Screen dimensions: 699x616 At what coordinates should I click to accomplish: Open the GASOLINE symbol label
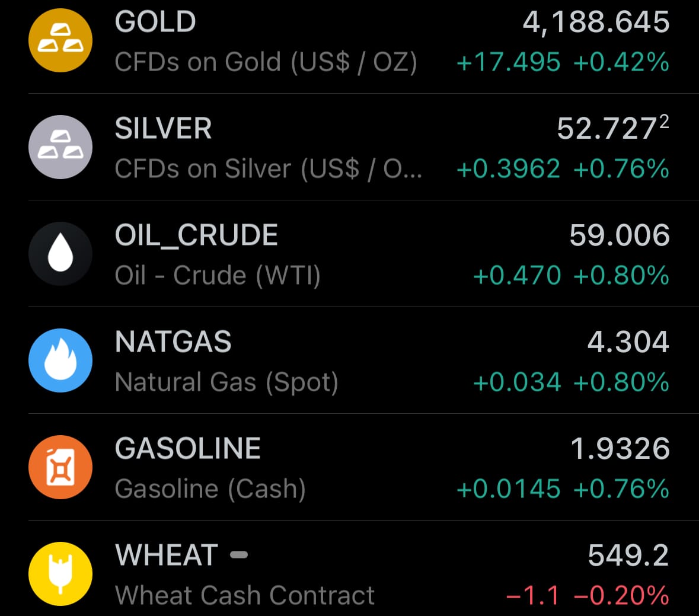(x=188, y=449)
